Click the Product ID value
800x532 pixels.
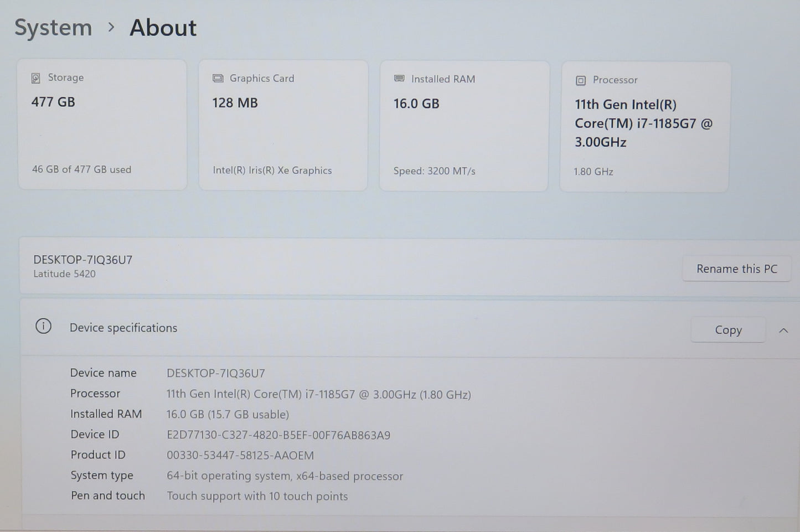pyautogui.click(x=240, y=456)
